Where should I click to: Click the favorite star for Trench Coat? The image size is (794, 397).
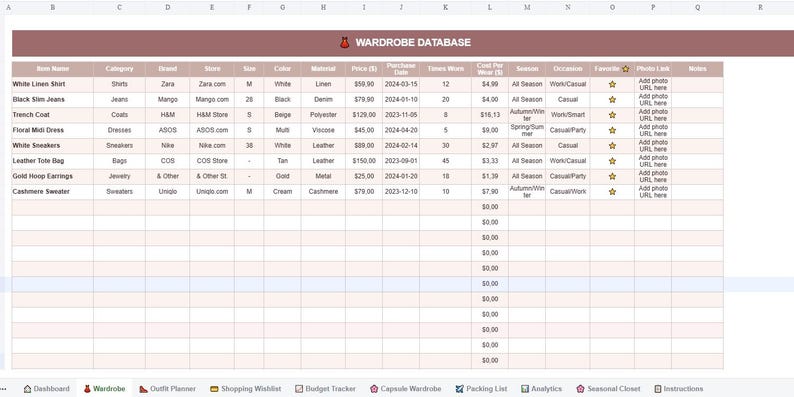[x=612, y=115]
